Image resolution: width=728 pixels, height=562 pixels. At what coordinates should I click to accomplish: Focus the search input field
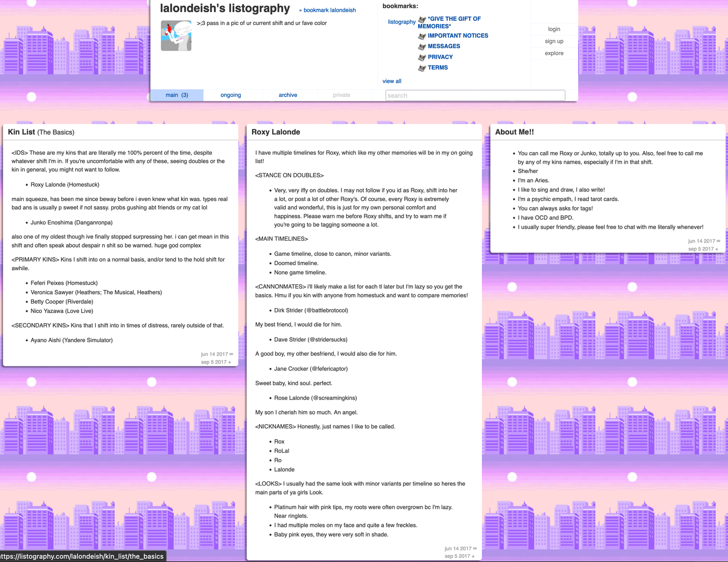(x=475, y=96)
